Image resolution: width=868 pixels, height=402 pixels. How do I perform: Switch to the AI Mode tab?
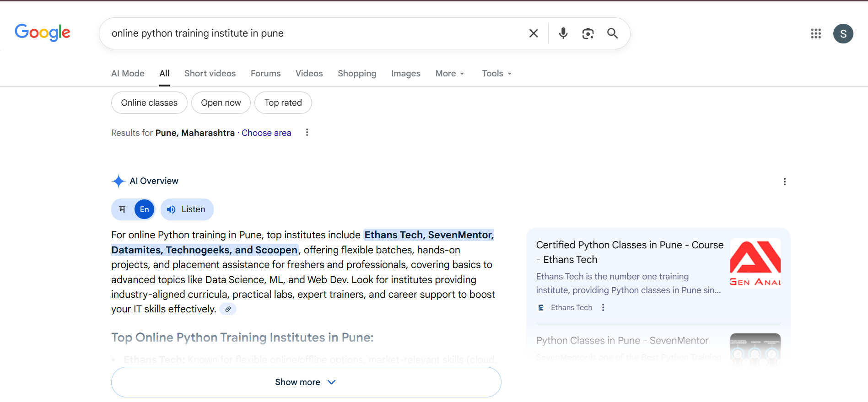coord(128,74)
